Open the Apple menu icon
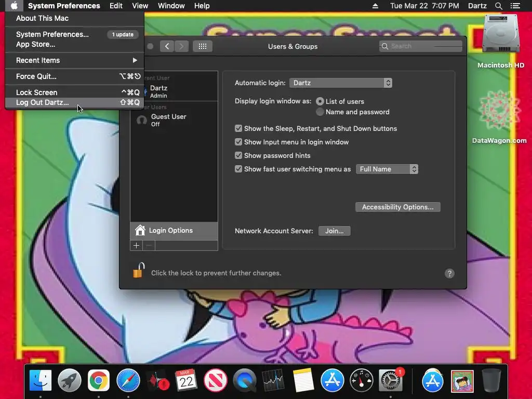 pyautogui.click(x=14, y=6)
